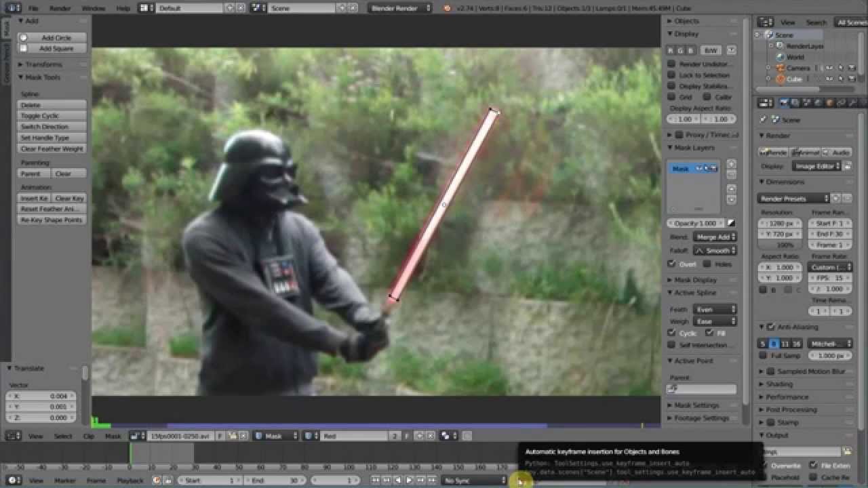Open the timeline editor type selector
The height and width of the screenshot is (488, 868).
pyautogui.click(x=14, y=481)
